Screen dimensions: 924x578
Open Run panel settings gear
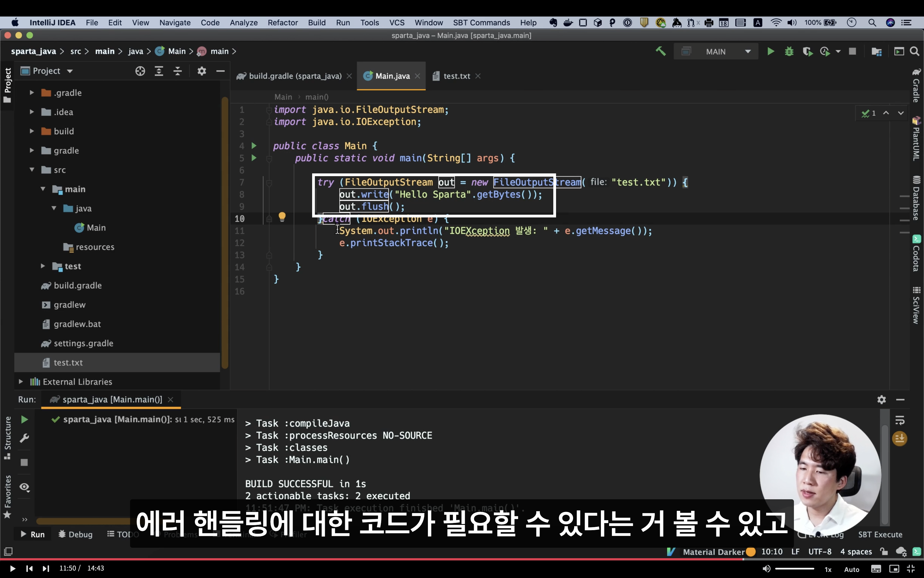coord(881,399)
